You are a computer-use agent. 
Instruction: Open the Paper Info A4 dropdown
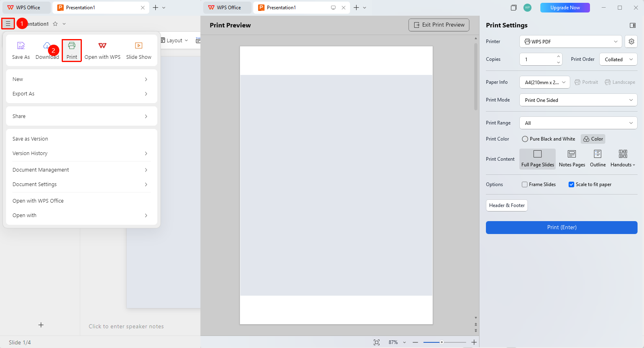coord(544,82)
